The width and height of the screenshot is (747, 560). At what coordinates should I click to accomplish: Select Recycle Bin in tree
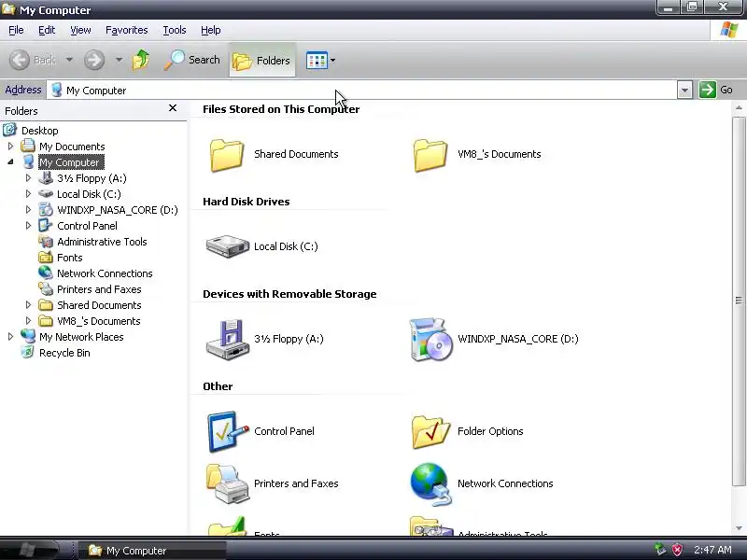click(64, 353)
